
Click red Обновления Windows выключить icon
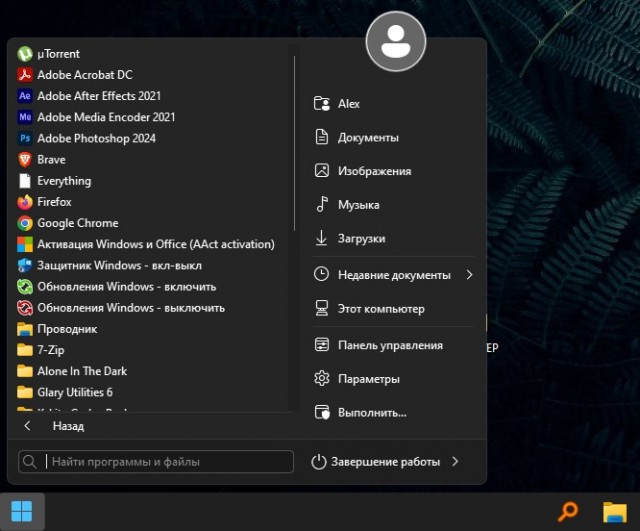click(24, 308)
